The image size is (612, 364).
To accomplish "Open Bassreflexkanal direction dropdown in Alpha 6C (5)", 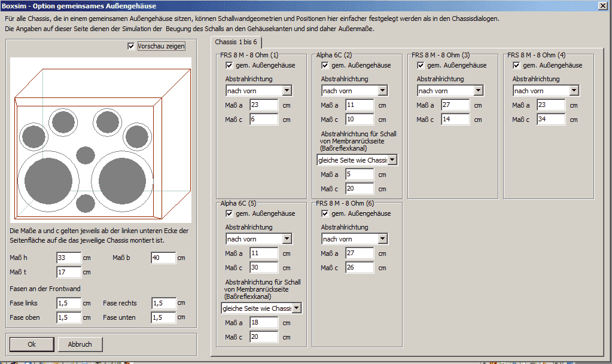I will pyautogui.click(x=296, y=308).
